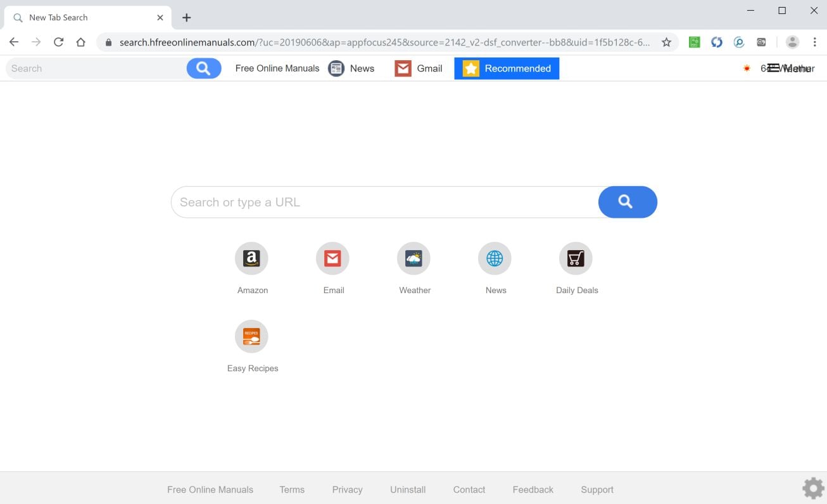This screenshot has height=504, width=827.
Task: Open the Weather shortcut icon
Action: click(413, 258)
